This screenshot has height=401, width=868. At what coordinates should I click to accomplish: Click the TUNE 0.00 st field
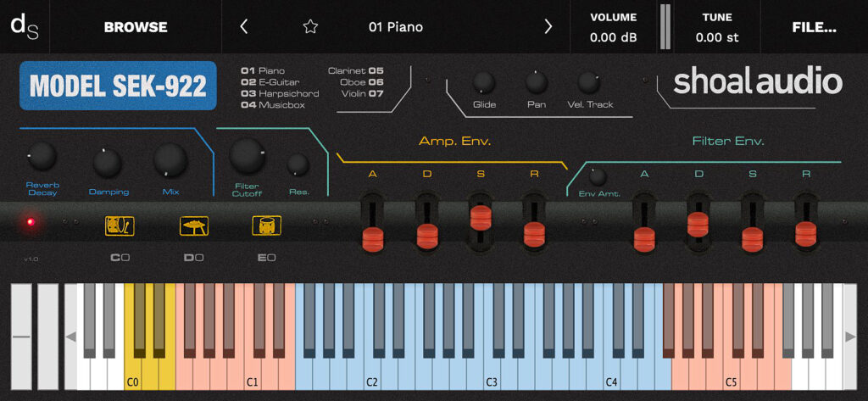(717, 27)
